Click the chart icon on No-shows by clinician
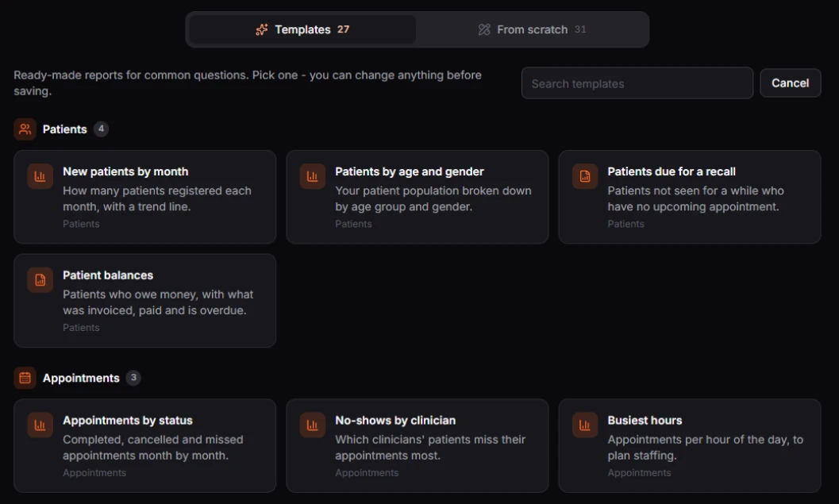Image resolution: width=839 pixels, height=504 pixels. [313, 425]
